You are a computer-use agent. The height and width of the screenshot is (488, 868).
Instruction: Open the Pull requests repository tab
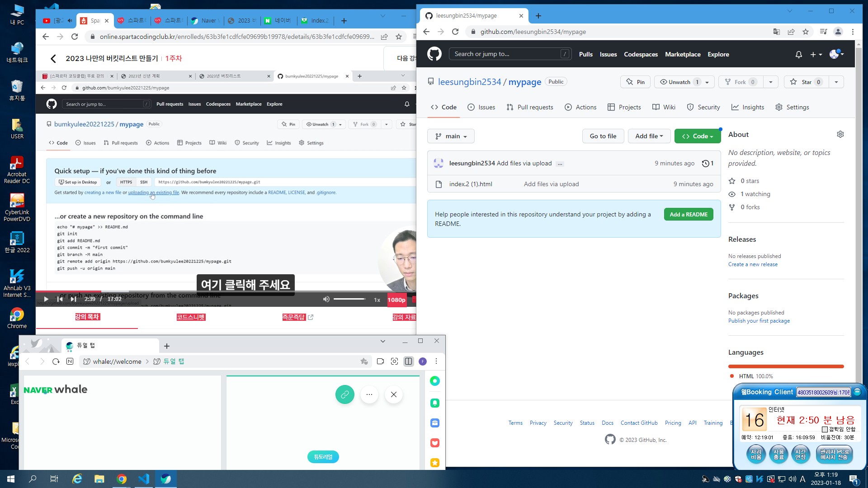[x=530, y=107]
